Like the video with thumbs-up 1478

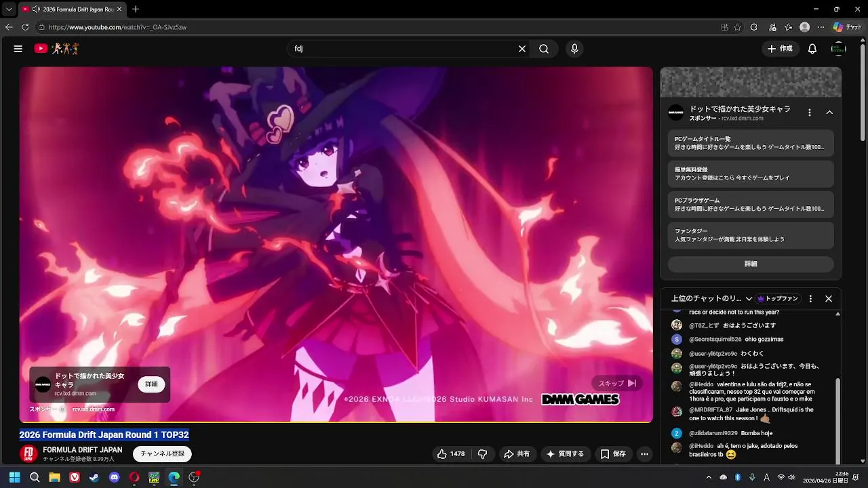[451, 454]
